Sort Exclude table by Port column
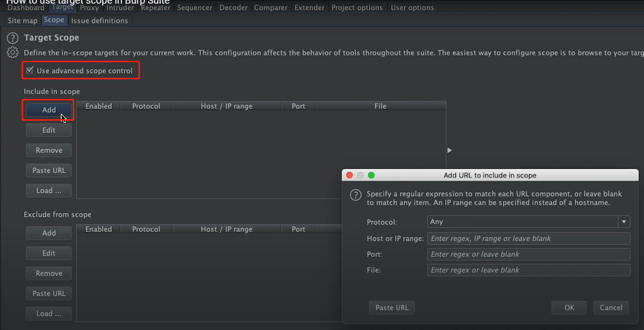The height and width of the screenshot is (330, 644). 298,229
